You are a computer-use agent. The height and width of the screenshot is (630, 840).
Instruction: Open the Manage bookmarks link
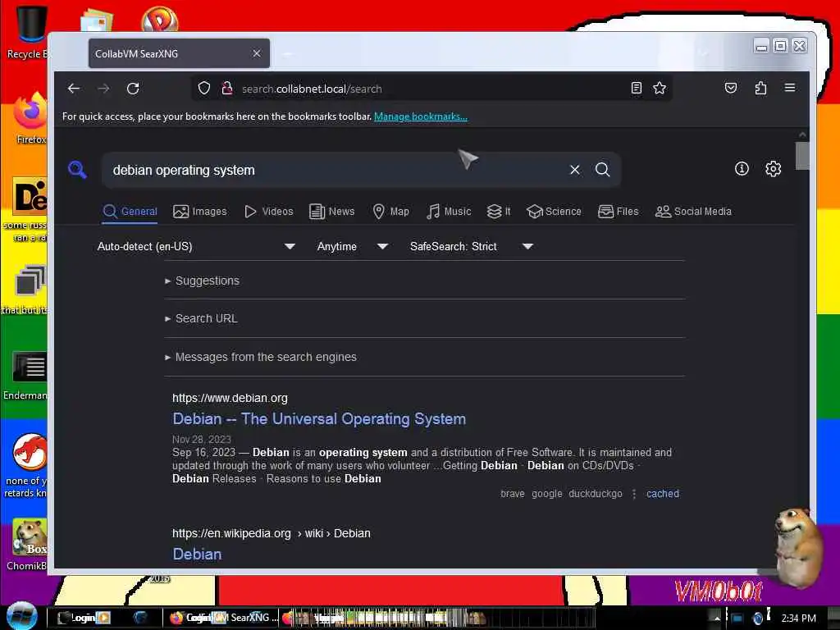coord(421,116)
